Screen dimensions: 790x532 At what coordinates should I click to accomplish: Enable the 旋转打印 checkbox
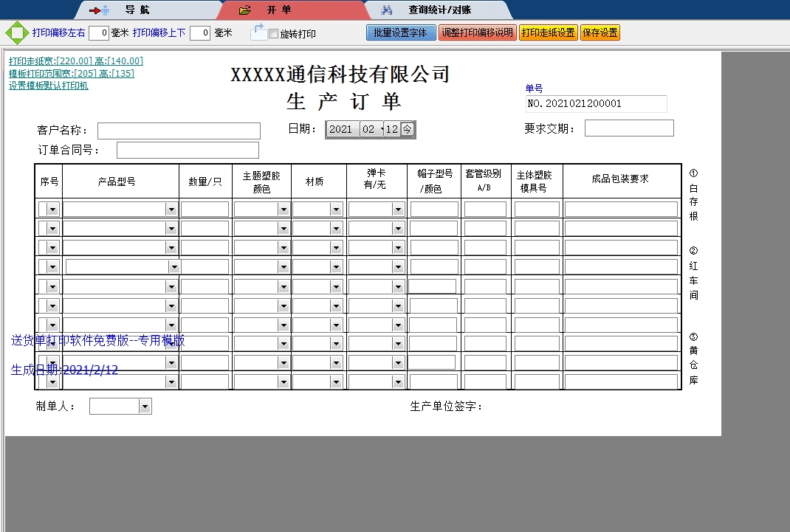pyautogui.click(x=274, y=34)
